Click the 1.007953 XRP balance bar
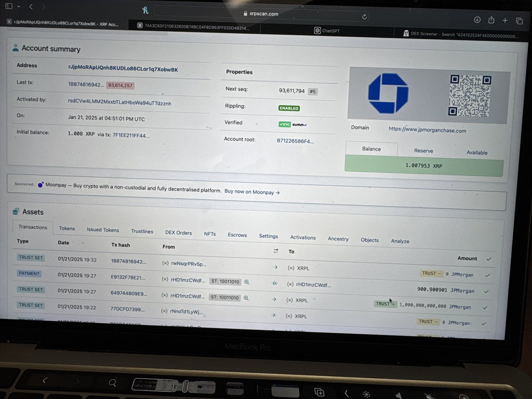 (x=424, y=166)
